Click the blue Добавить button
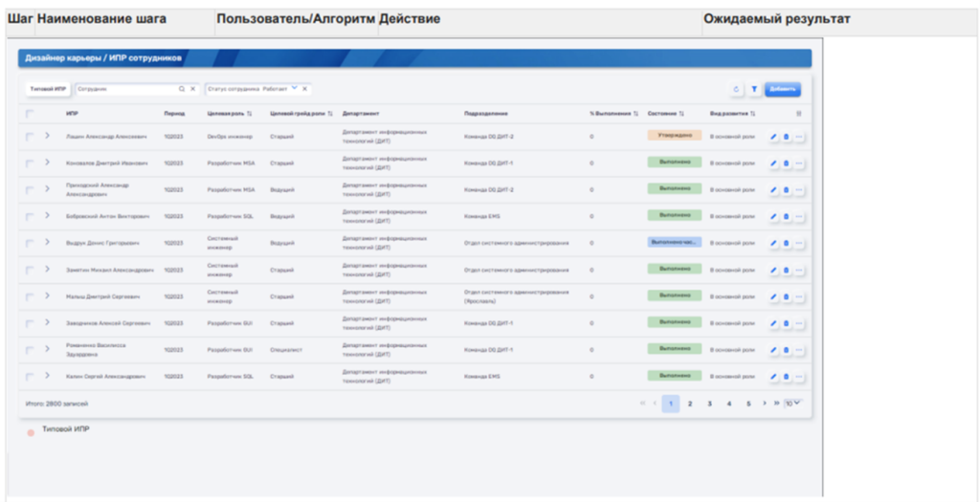This screenshot has height=502, width=980. click(x=782, y=89)
